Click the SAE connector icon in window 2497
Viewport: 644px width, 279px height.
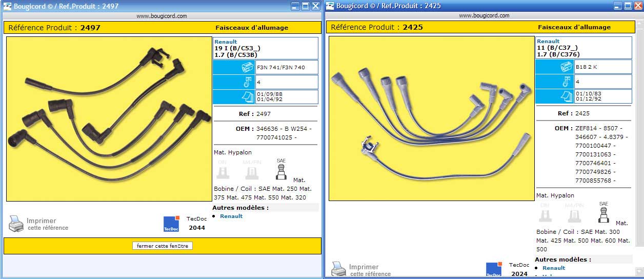[281, 169]
